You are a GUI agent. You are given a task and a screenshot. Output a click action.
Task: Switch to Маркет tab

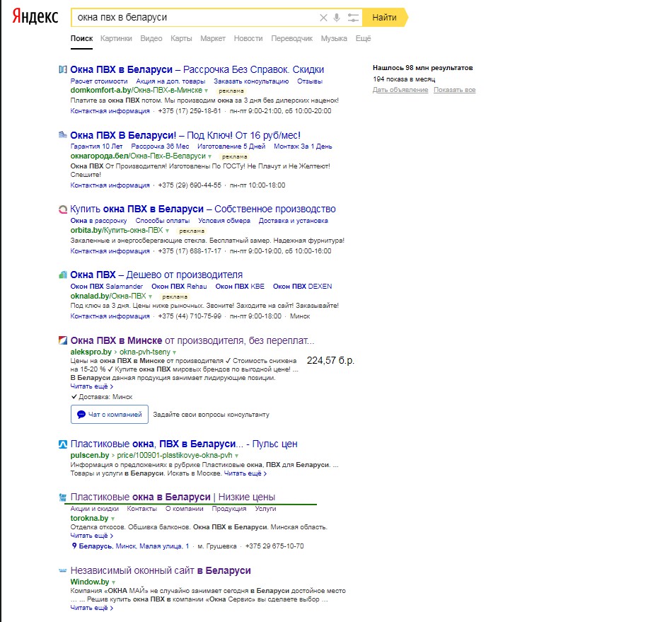click(x=213, y=38)
